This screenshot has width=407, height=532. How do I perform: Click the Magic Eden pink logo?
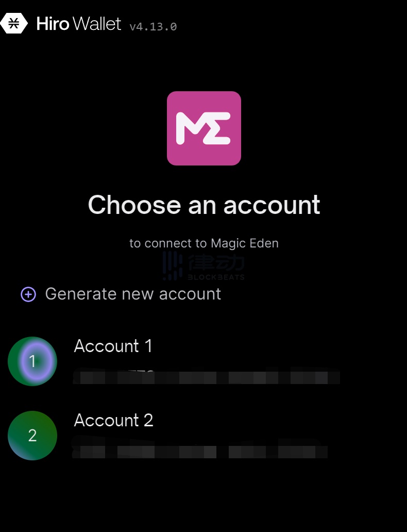tap(204, 128)
